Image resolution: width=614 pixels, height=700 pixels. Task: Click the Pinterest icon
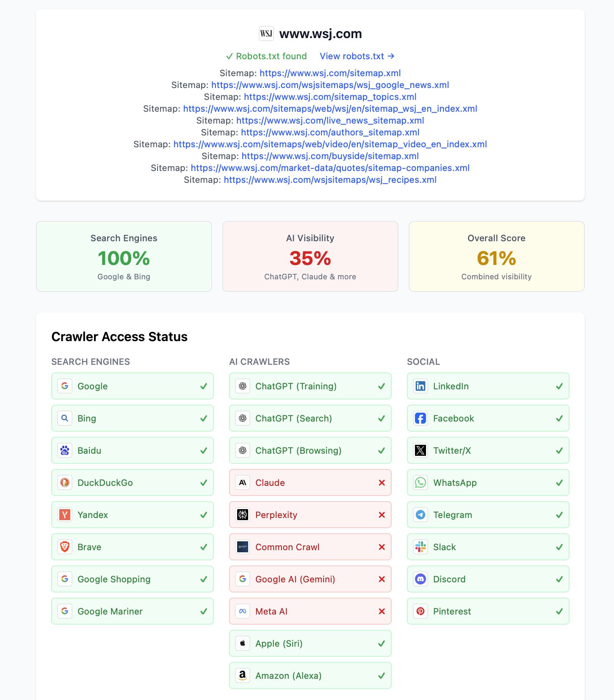[420, 611]
